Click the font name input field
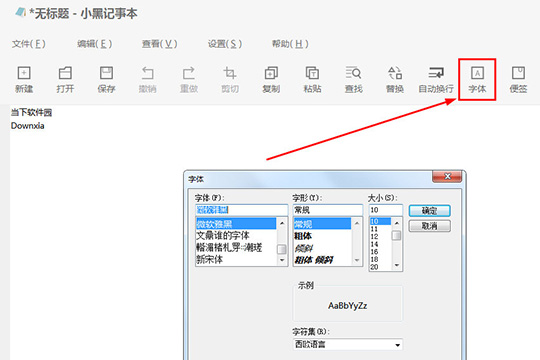 click(x=241, y=210)
